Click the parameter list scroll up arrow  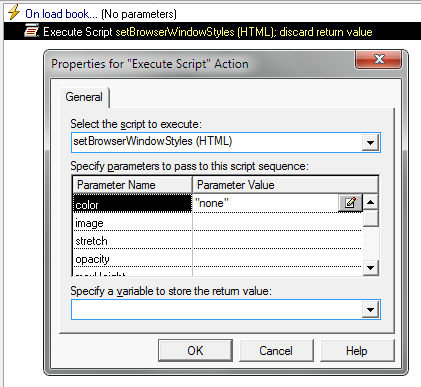(x=371, y=202)
